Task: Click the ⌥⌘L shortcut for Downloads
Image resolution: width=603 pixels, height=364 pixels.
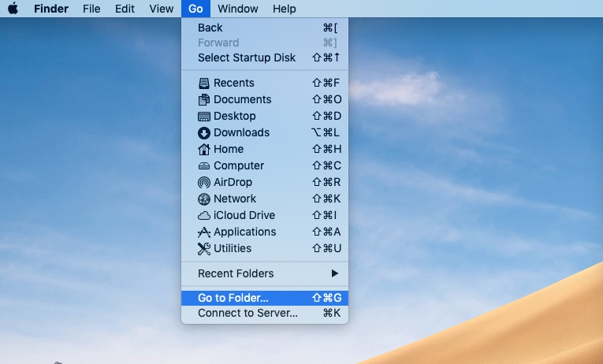Action: 326,132
